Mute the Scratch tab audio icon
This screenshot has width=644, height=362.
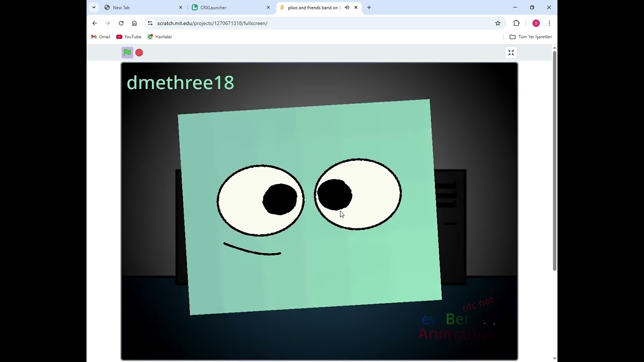coord(347,8)
